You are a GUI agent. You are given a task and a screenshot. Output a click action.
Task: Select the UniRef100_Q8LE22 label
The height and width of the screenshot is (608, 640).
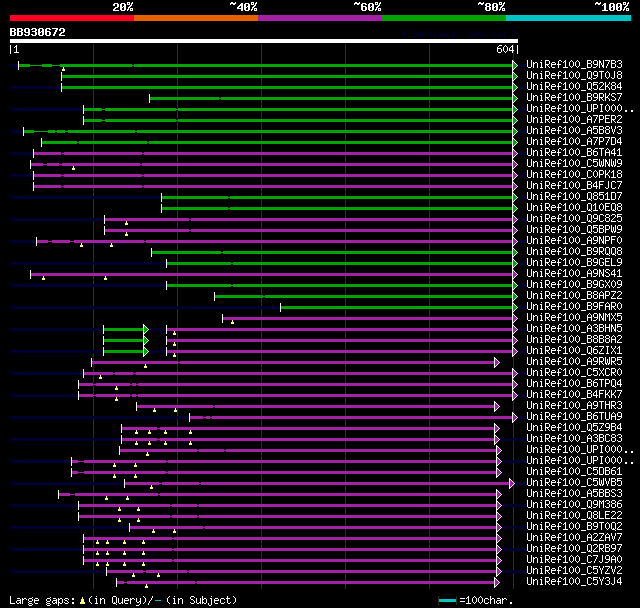574,516
